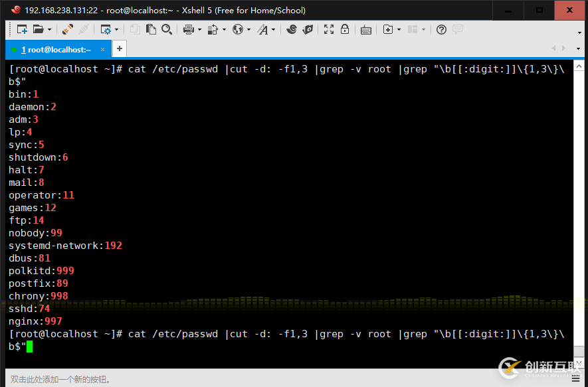Select the root@localhost tab
Screen dimensions: 588x387
56,49
